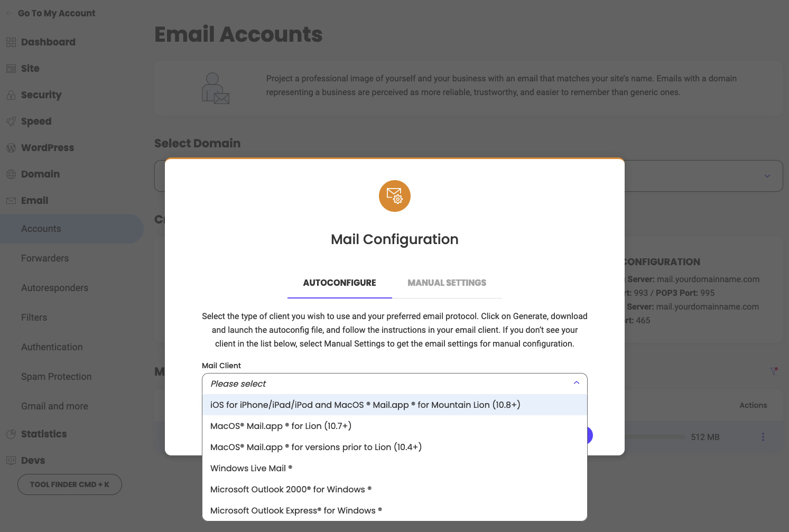Open the Select Domain dropdown
This screenshot has height=532, width=789.
coord(767,175)
